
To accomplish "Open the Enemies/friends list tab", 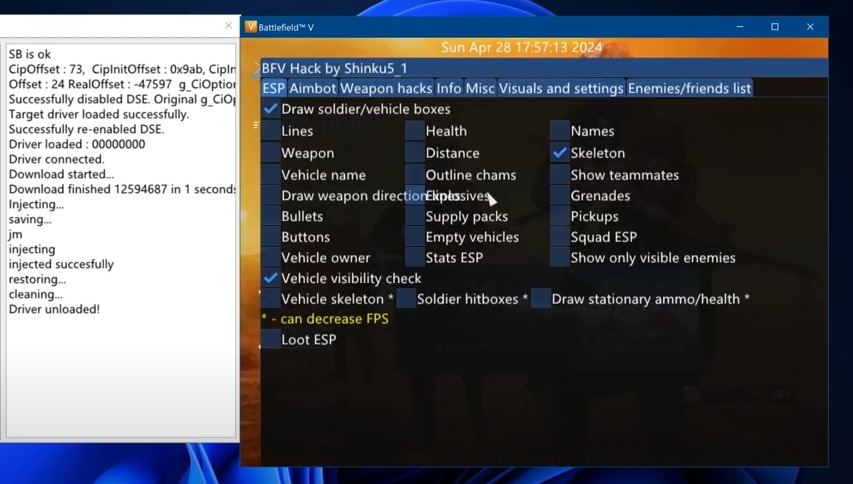I will [689, 89].
